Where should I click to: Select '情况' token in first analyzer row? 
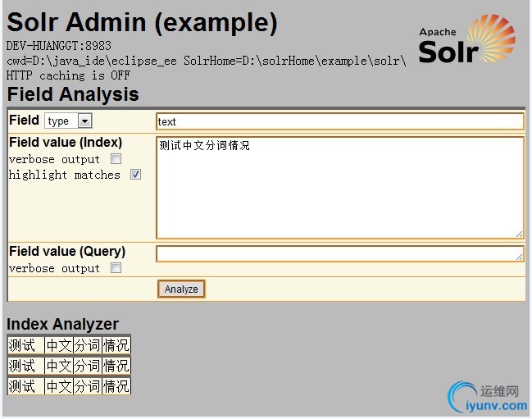tap(116, 345)
